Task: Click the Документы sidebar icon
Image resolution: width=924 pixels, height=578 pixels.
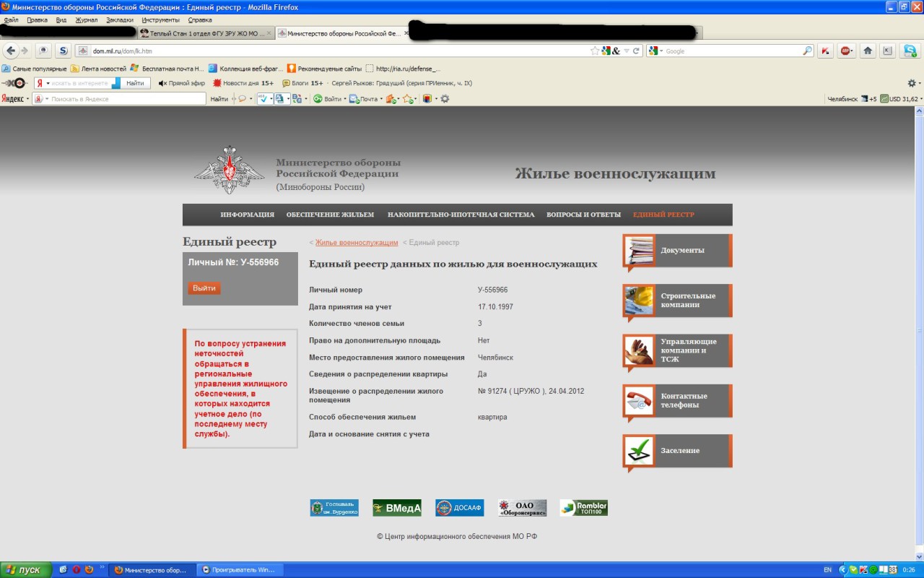Action: [638, 251]
